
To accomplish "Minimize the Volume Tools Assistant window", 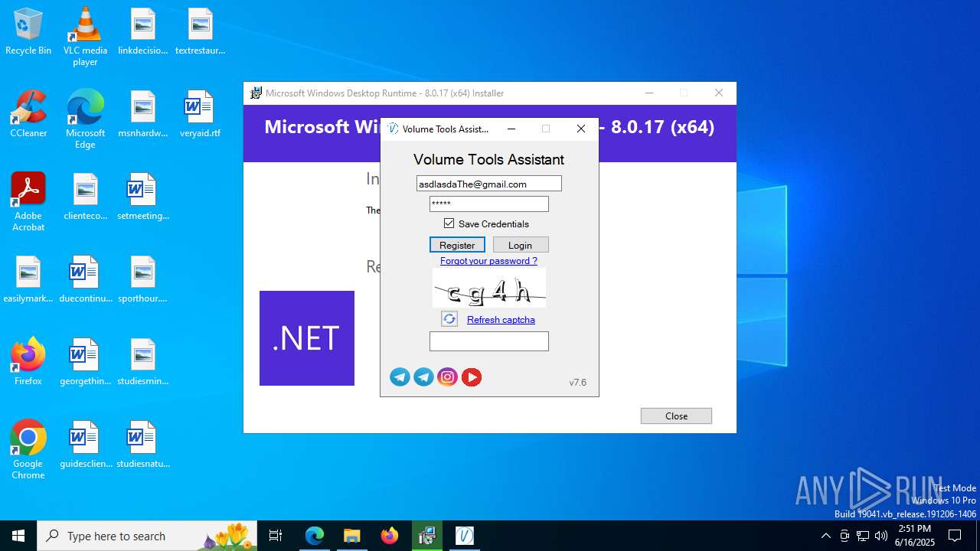I will [511, 129].
